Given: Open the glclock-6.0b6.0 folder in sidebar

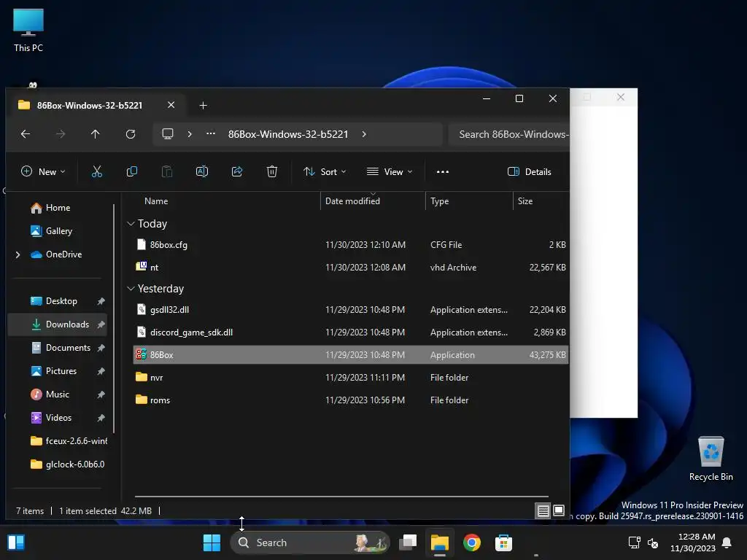Looking at the screenshot, I should tap(66, 464).
